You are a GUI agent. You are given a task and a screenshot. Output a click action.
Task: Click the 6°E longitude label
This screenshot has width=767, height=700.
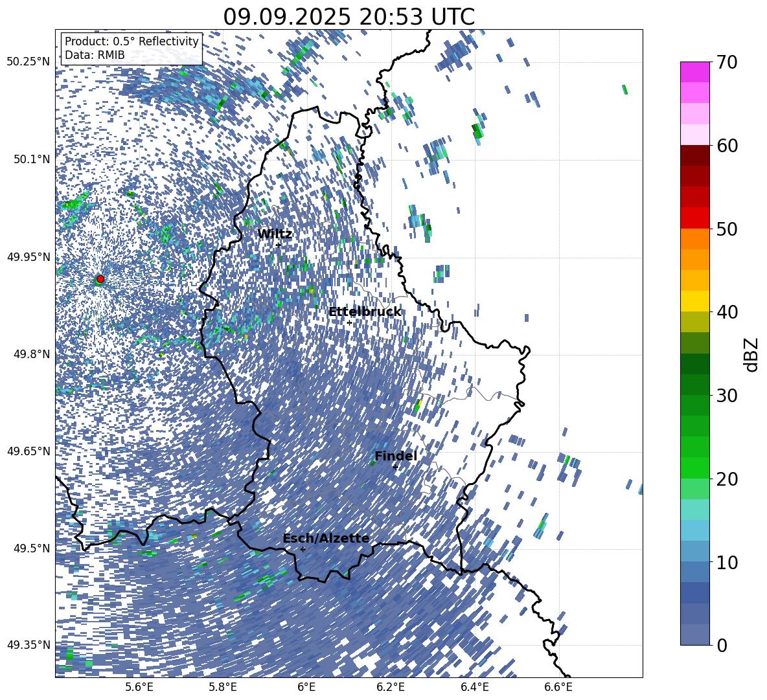click(x=306, y=687)
